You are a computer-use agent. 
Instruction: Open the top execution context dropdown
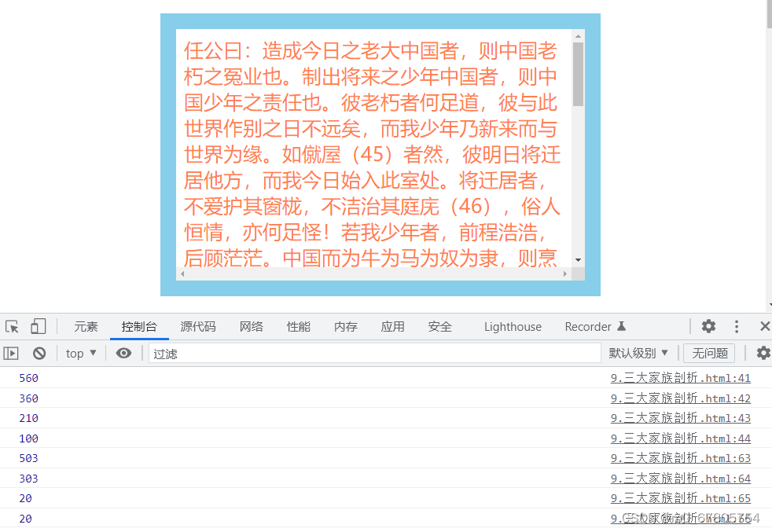[79, 353]
